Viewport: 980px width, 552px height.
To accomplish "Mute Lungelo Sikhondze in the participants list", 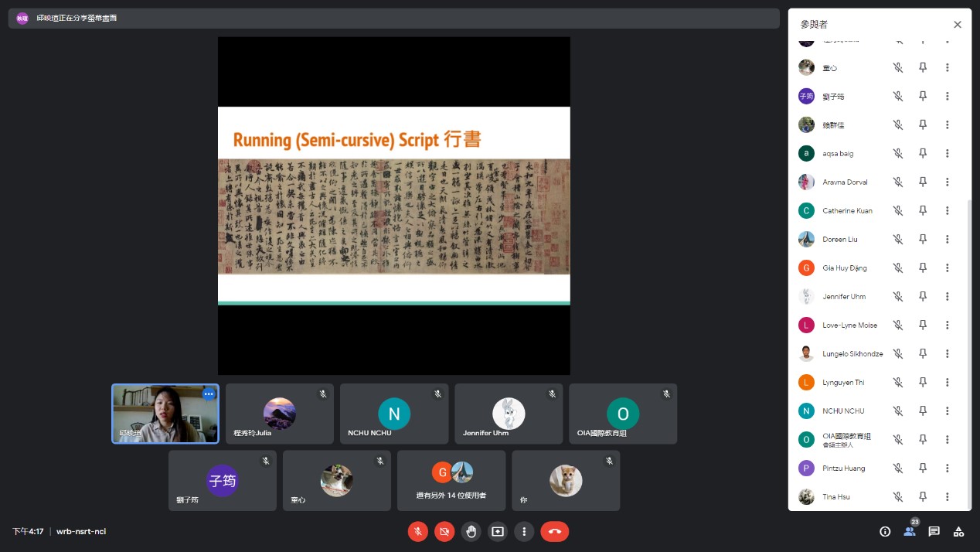I will point(898,353).
